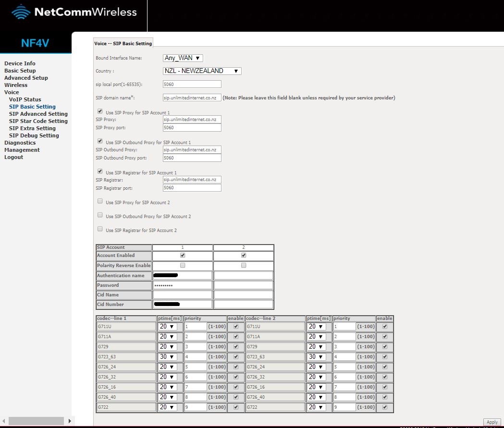Select Diagnostics in the left navigation
This screenshot has height=428, width=504.
pos(20,143)
